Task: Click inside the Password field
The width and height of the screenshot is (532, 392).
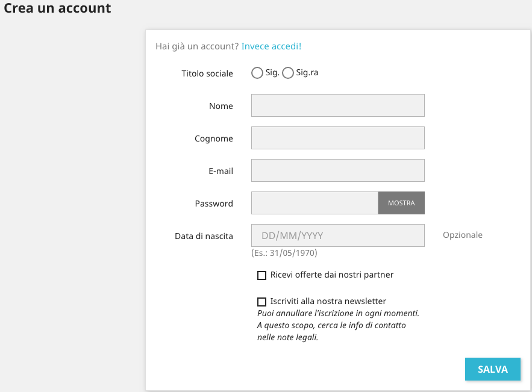Action: pyautogui.click(x=315, y=203)
